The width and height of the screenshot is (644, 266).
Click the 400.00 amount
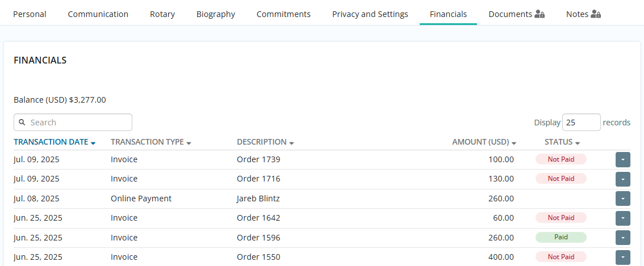(501, 257)
